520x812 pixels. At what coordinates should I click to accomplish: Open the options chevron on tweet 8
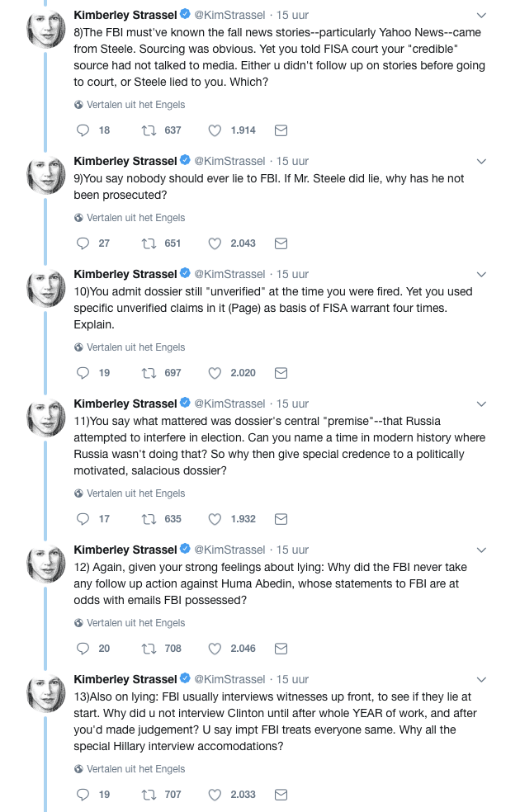pos(482,15)
